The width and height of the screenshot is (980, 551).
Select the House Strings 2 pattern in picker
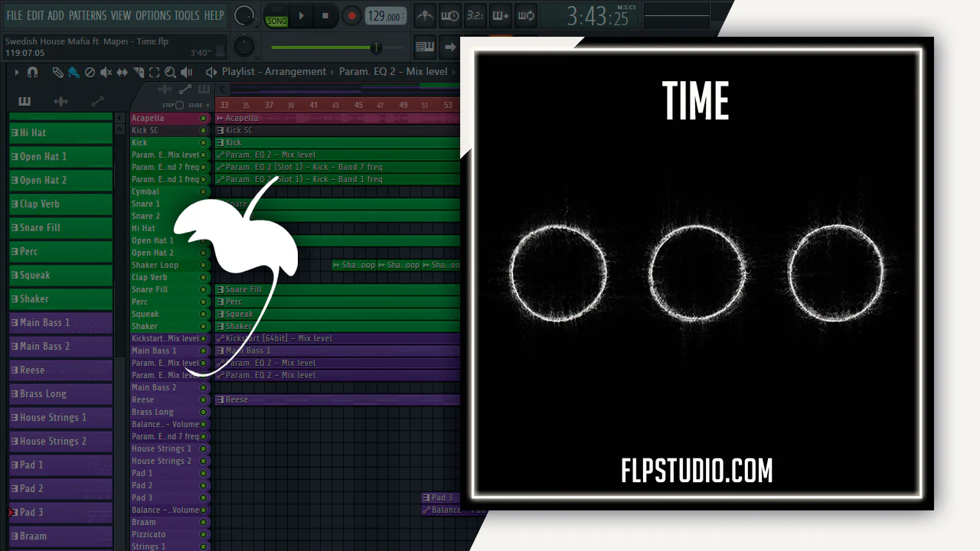point(60,441)
